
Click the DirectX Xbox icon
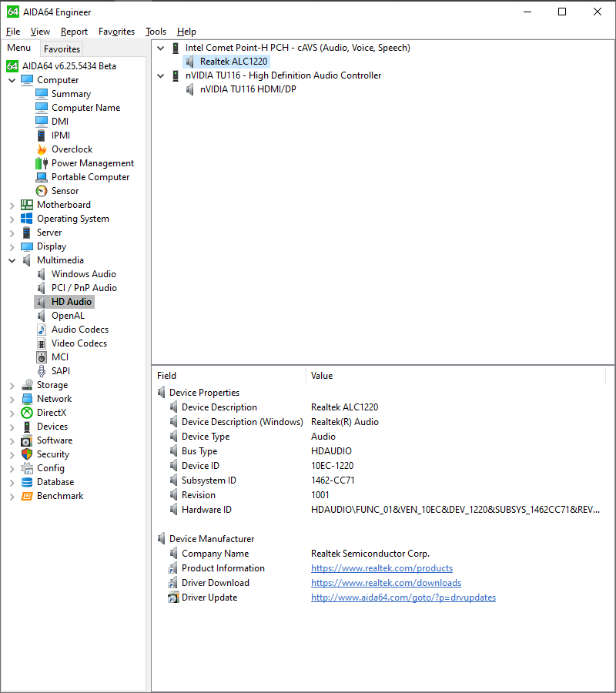(x=27, y=413)
